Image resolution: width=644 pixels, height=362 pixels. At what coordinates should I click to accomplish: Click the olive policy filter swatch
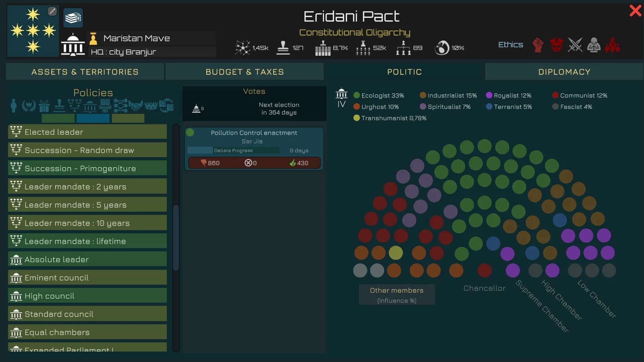pos(128,118)
